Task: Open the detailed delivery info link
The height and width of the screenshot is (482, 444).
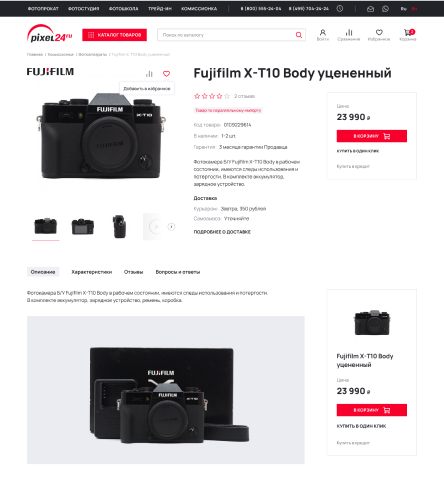Action: point(222,232)
